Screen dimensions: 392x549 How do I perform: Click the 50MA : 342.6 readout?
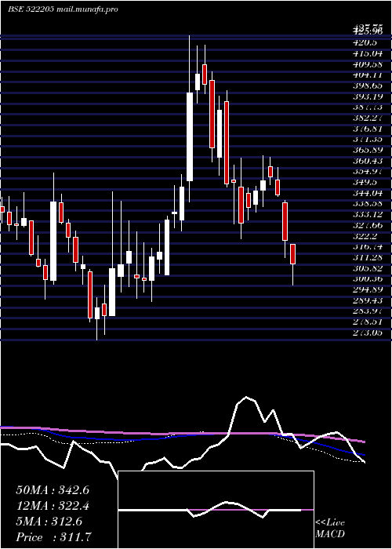coord(53,490)
